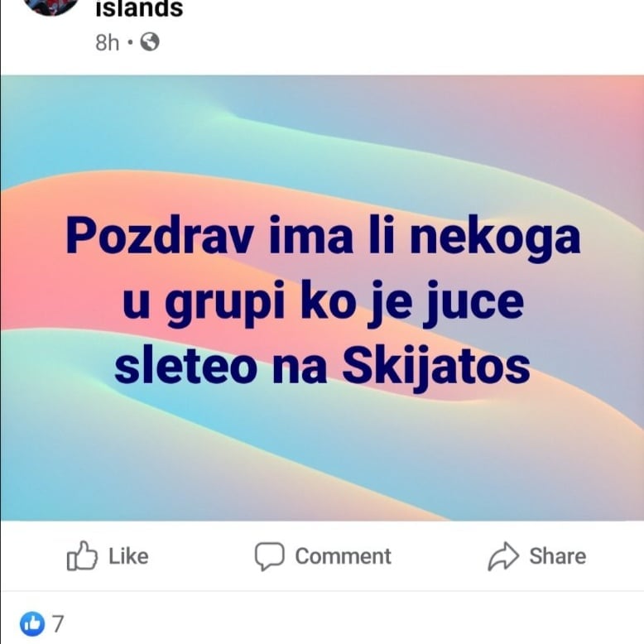
Task: Click the word "sleteo" in post
Action: point(186,367)
